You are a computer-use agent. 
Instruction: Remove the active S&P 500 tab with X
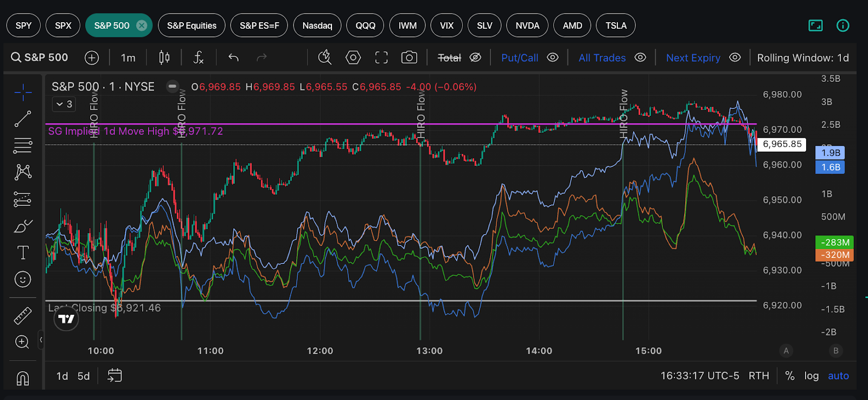(x=142, y=25)
